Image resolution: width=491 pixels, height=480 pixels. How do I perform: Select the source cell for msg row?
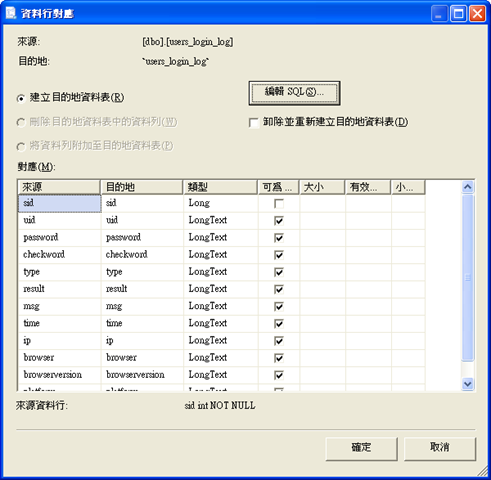pyautogui.click(x=59, y=306)
